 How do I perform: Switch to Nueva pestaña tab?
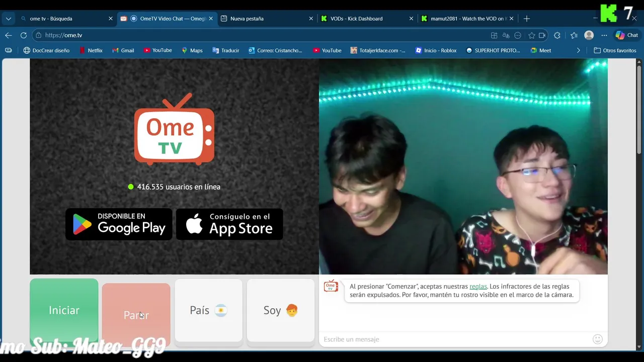(x=267, y=19)
